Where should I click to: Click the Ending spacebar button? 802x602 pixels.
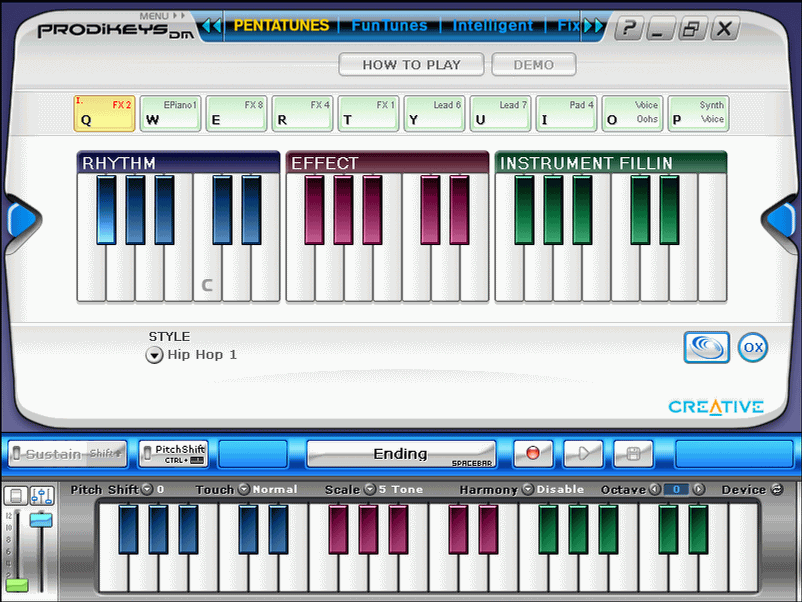(x=401, y=454)
